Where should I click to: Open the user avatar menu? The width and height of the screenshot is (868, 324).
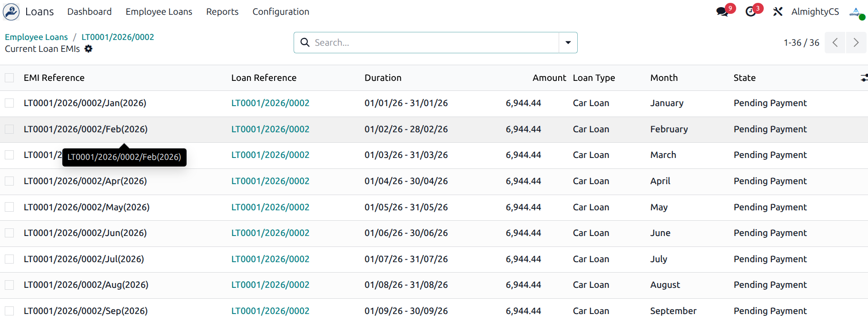click(x=857, y=12)
